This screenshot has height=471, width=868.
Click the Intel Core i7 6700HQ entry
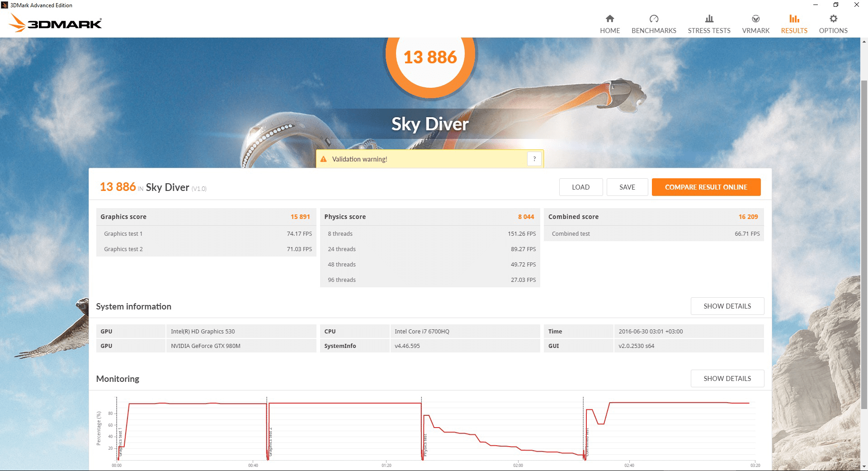[422, 331]
